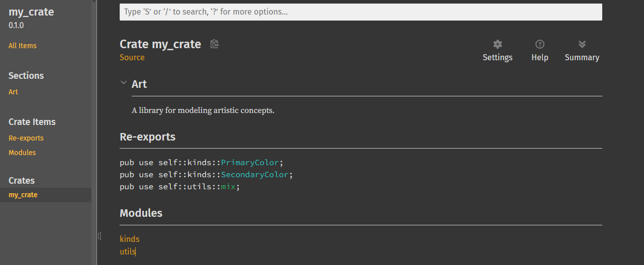Open the kinds module
644x265 pixels.
[130, 239]
